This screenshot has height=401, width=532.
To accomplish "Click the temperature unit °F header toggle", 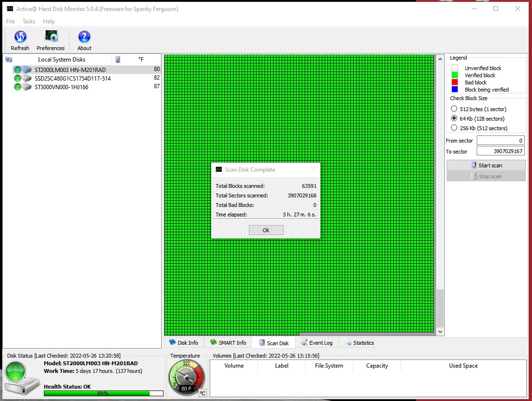I will tap(140, 59).
